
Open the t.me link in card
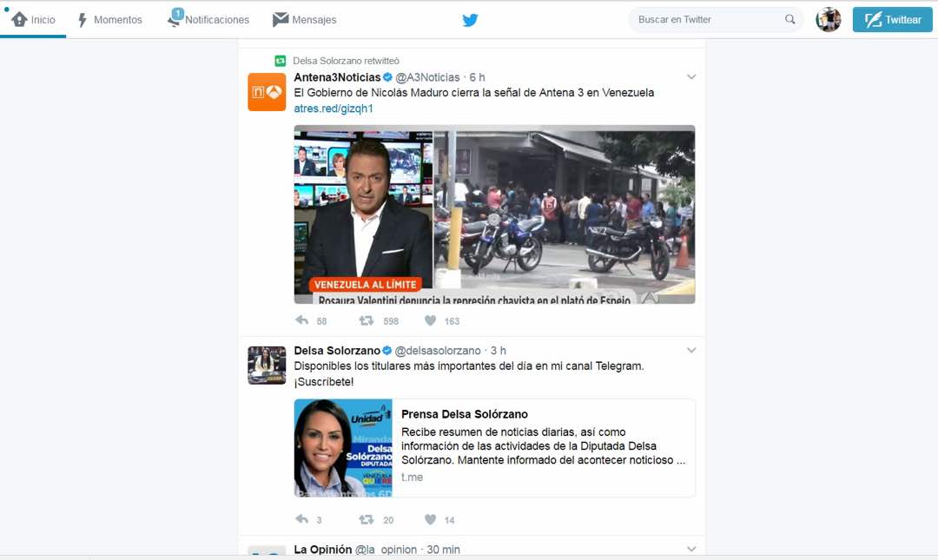pyautogui.click(x=413, y=477)
